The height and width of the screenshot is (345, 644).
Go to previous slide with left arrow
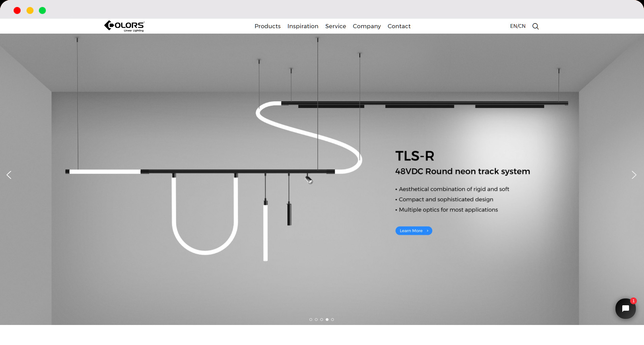click(x=9, y=175)
